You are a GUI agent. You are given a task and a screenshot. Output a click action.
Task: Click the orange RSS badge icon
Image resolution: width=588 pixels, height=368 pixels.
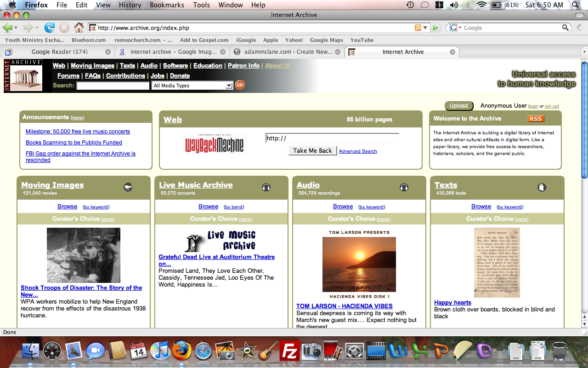click(x=536, y=119)
